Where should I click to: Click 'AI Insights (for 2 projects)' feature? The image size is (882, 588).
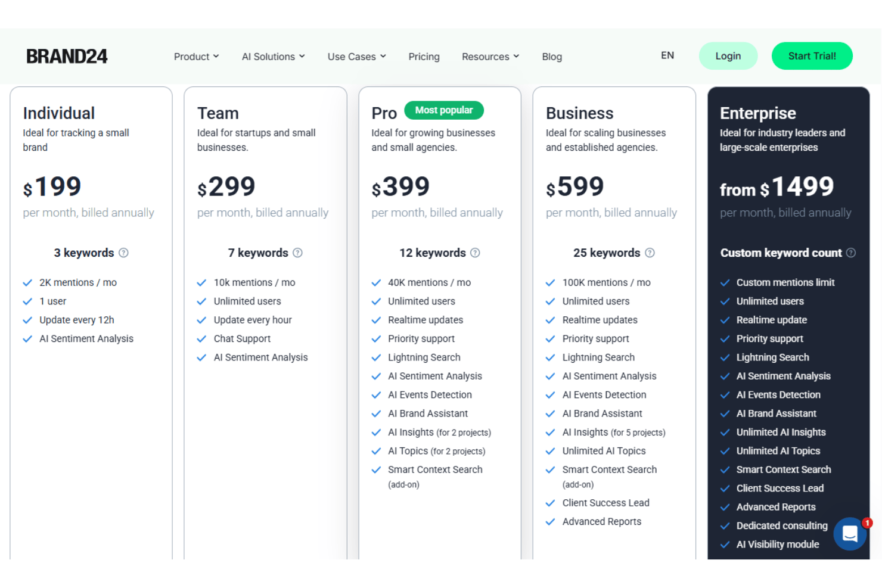(x=440, y=433)
